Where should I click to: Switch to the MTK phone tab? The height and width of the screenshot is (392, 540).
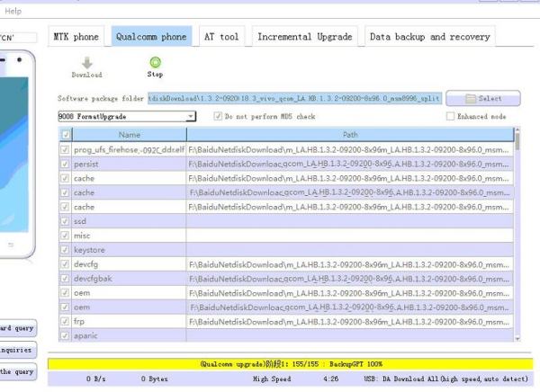[x=76, y=37]
